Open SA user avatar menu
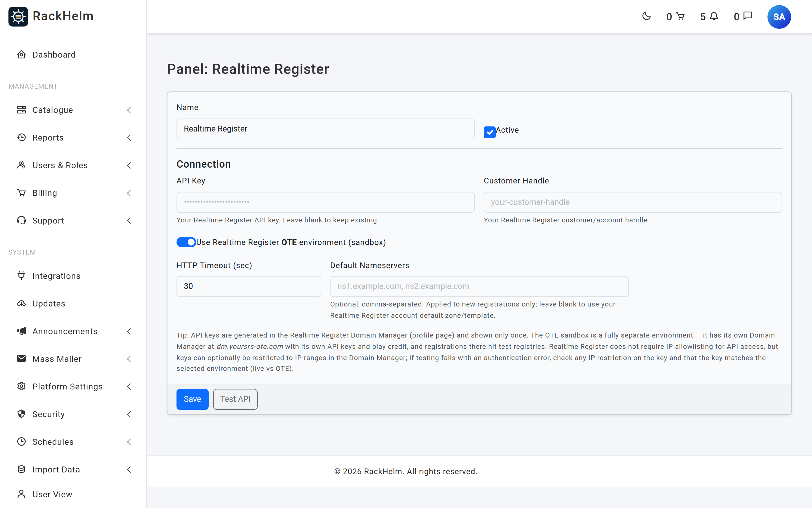The width and height of the screenshot is (812, 508). coord(779,17)
